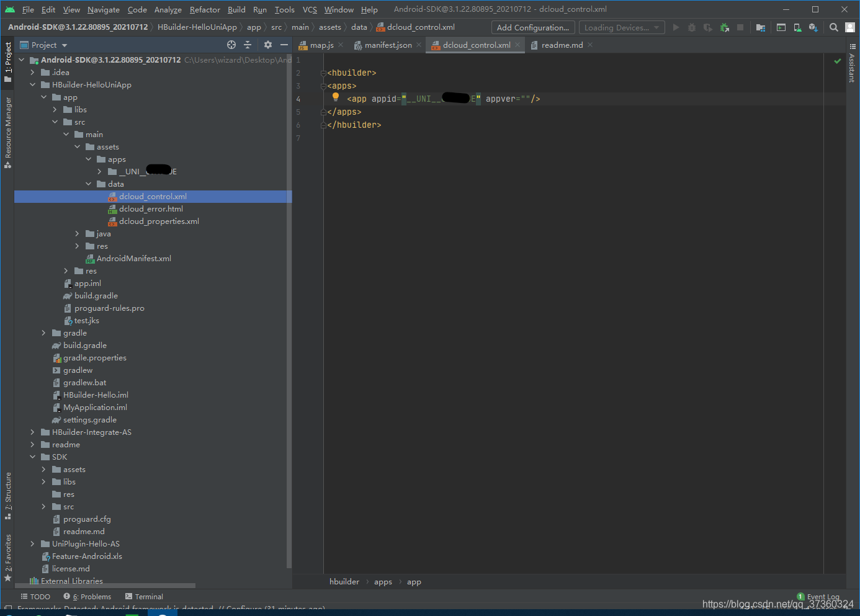Screen dimensions: 860x616
Task: Open the 6: Problems tool window
Action: point(87,597)
